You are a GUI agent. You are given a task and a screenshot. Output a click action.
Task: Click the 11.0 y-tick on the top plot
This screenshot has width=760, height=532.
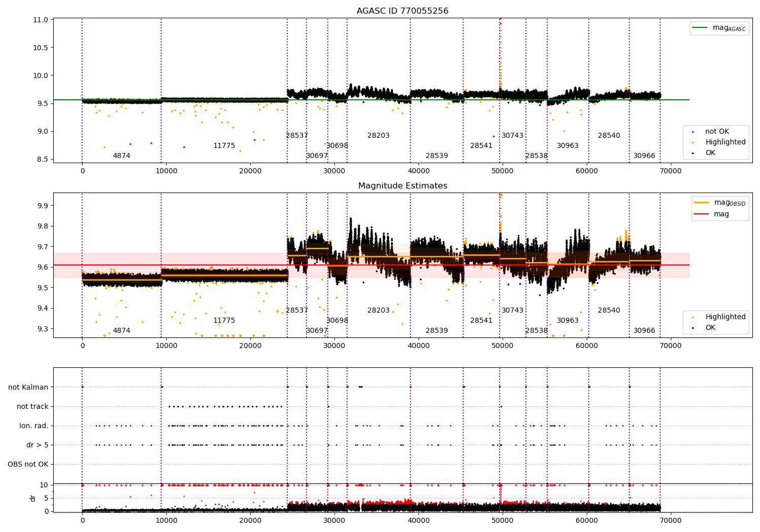pos(40,20)
